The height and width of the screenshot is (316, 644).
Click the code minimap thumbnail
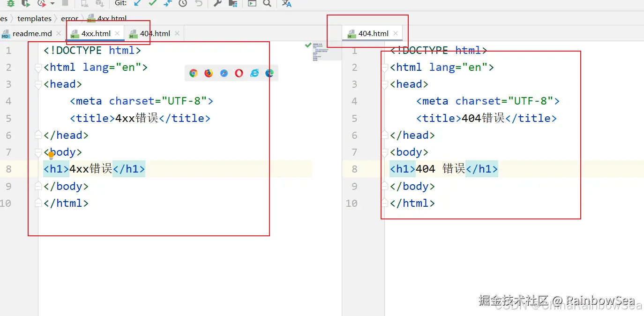tap(321, 52)
